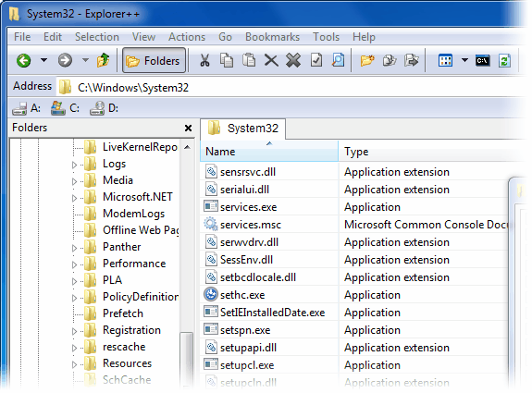532x393 pixels.
Task: Open the Help menu
Action: [364, 37]
